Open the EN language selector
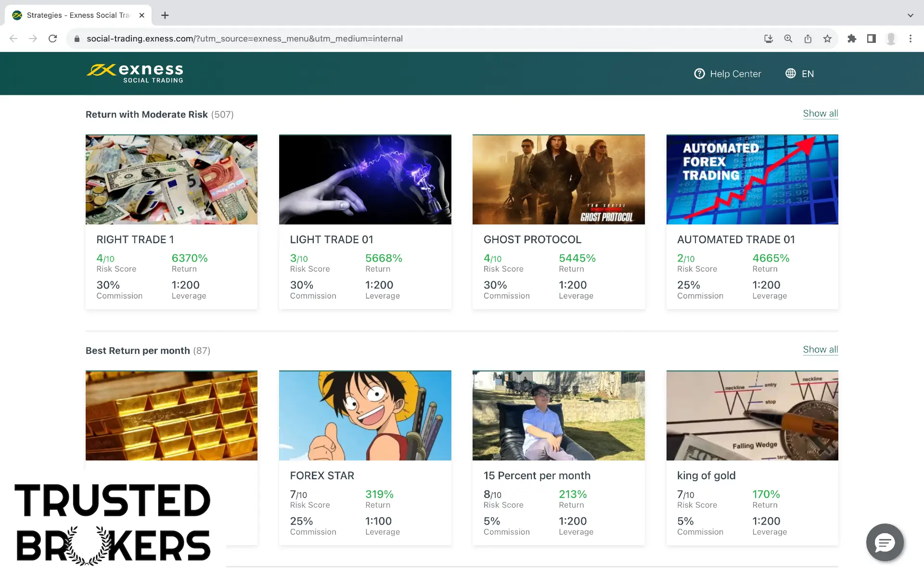The width and height of the screenshot is (924, 578). [800, 74]
